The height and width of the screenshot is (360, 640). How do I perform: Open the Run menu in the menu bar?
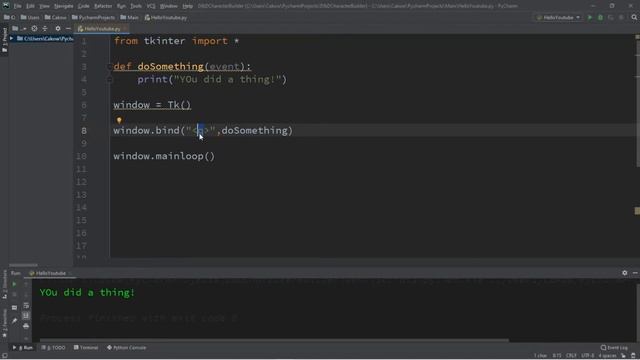click(121, 6)
